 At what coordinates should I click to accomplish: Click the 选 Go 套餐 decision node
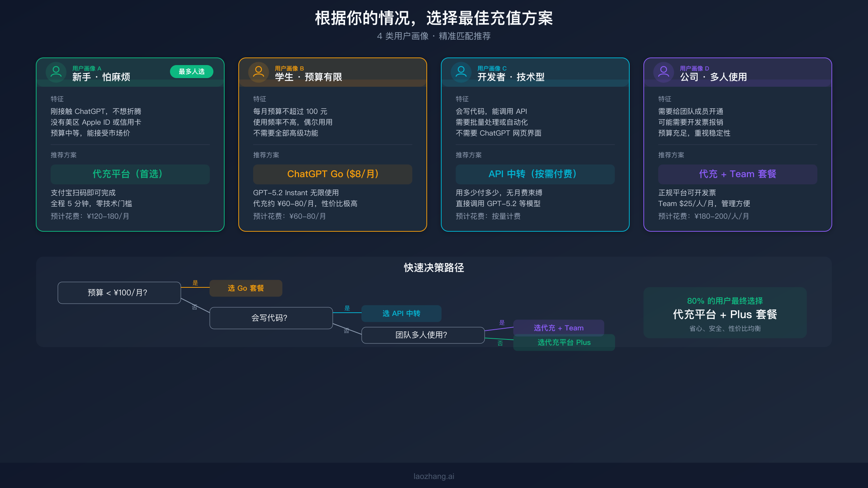point(246,288)
